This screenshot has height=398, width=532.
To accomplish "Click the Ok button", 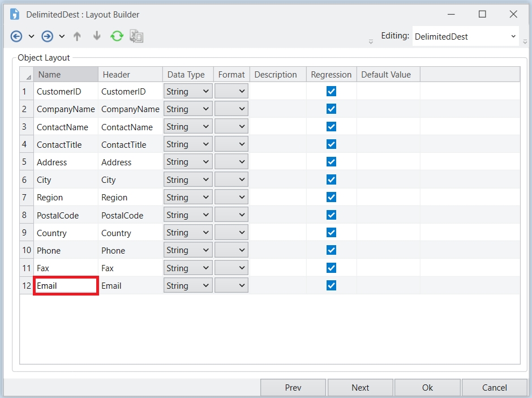I will click(x=427, y=388).
